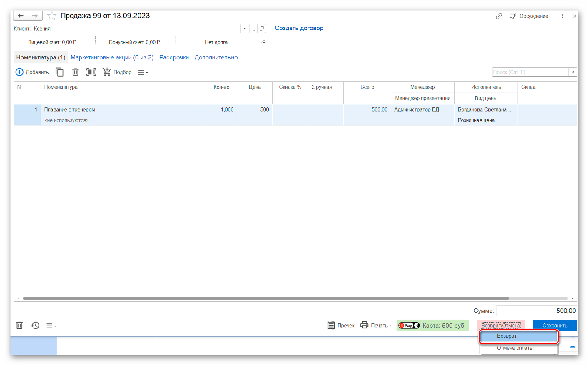Open the Дополнительно tab
Image resolution: width=588 pixels, height=365 pixels.
(x=216, y=57)
